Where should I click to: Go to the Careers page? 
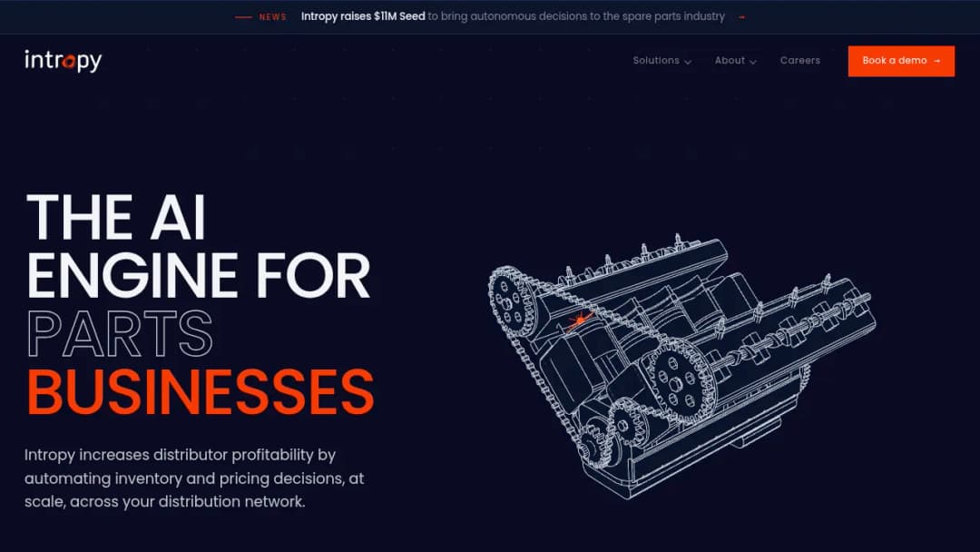(x=800, y=61)
